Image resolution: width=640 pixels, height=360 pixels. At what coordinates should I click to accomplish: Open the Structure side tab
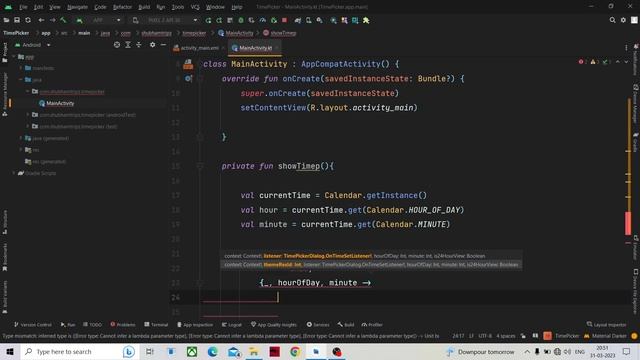[x=4, y=221]
